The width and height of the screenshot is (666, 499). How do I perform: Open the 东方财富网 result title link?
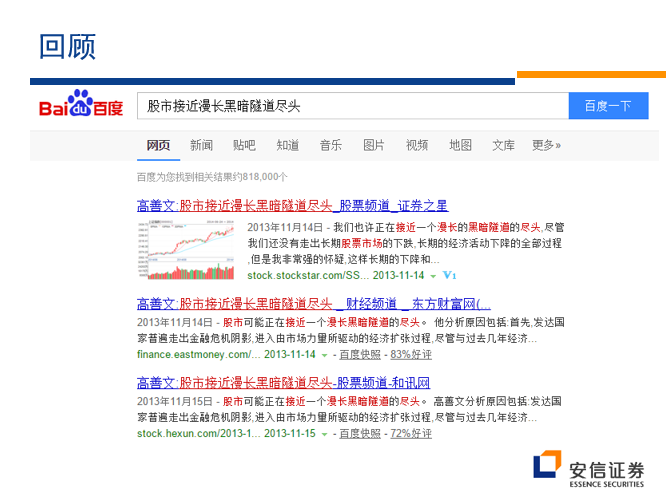314,304
